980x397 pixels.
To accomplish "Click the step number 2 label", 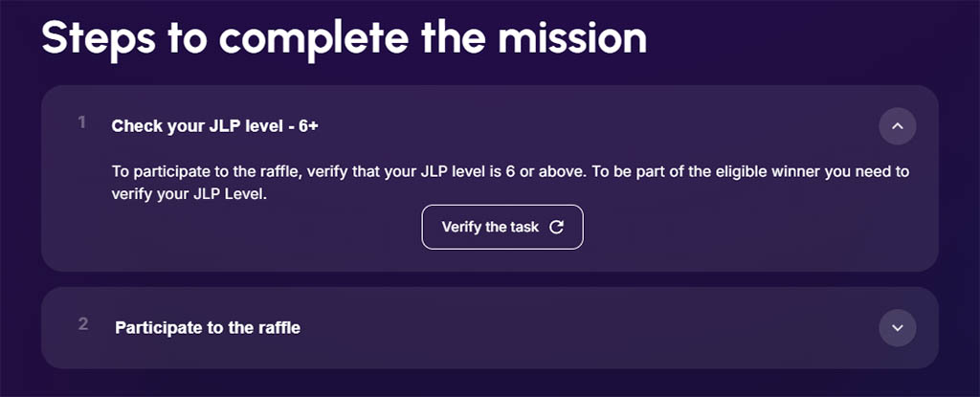I will [x=83, y=324].
